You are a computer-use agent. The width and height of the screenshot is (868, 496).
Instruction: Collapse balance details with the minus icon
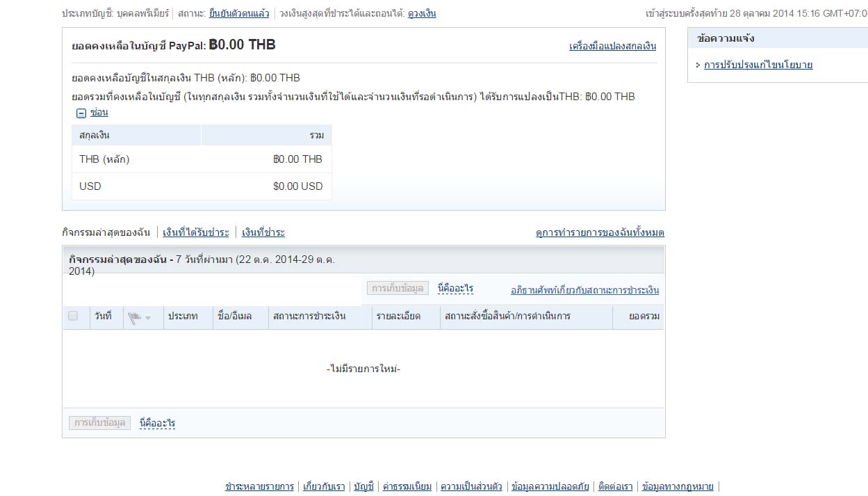(81, 113)
